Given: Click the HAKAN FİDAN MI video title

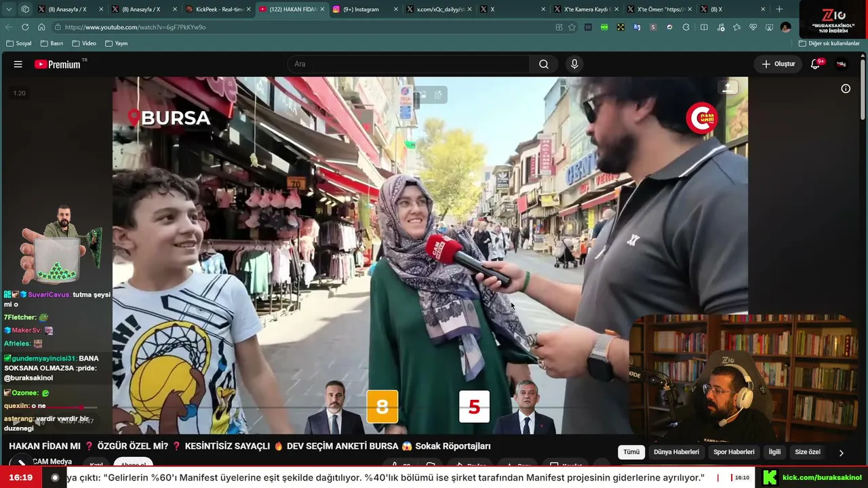Looking at the screenshot, I should click(250, 446).
